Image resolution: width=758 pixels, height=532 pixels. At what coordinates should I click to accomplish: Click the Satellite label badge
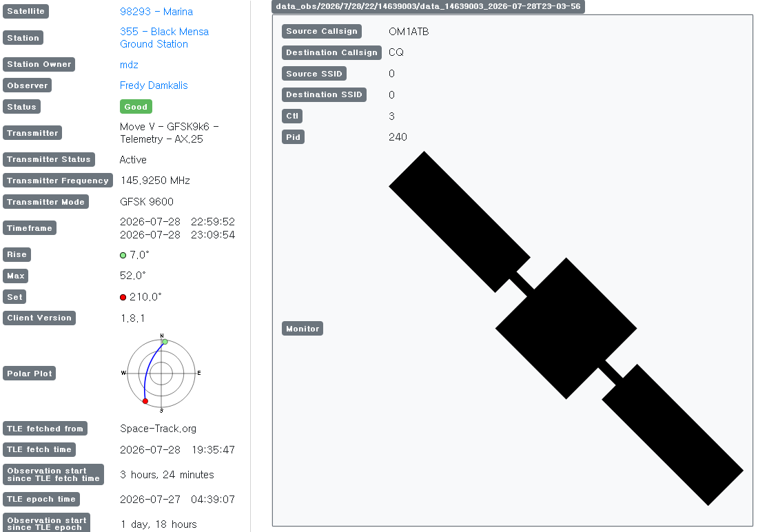point(25,12)
